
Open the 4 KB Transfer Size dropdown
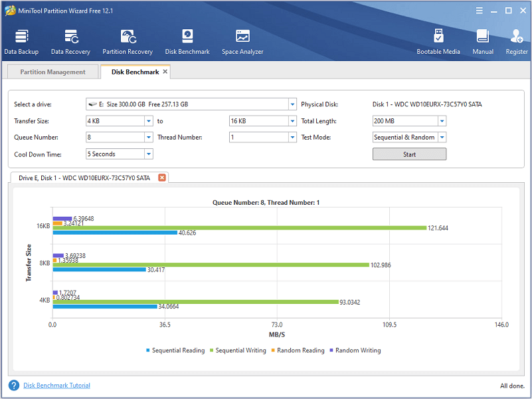point(149,121)
